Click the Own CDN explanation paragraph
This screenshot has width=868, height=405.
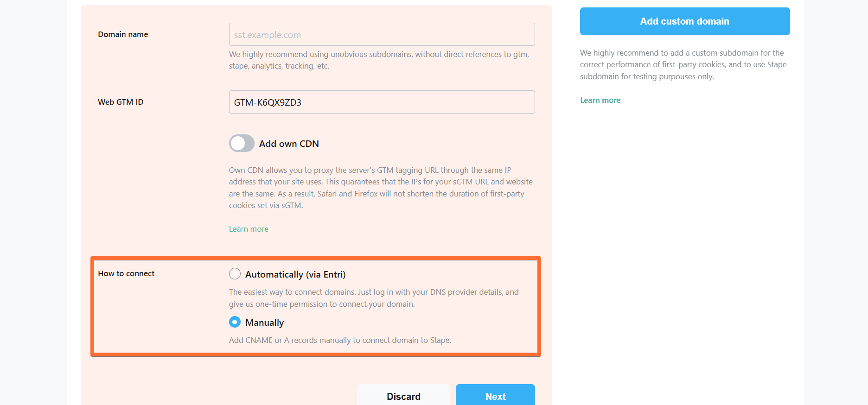(x=381, y=188)
